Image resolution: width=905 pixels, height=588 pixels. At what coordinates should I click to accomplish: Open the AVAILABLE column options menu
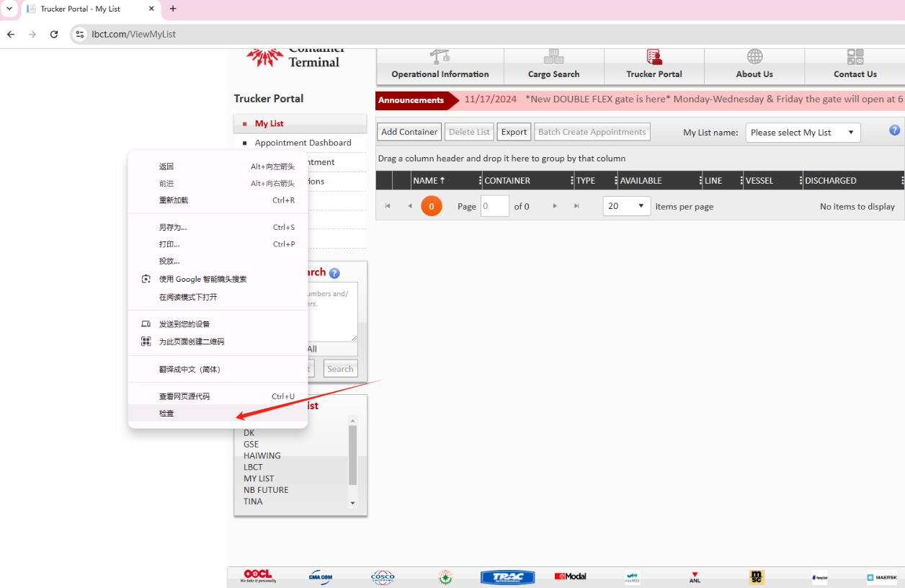coord(700,181)
